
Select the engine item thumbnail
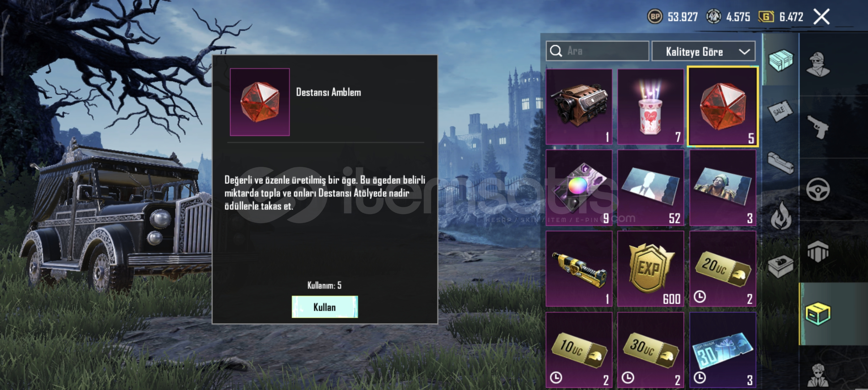[x=579, y=107]
